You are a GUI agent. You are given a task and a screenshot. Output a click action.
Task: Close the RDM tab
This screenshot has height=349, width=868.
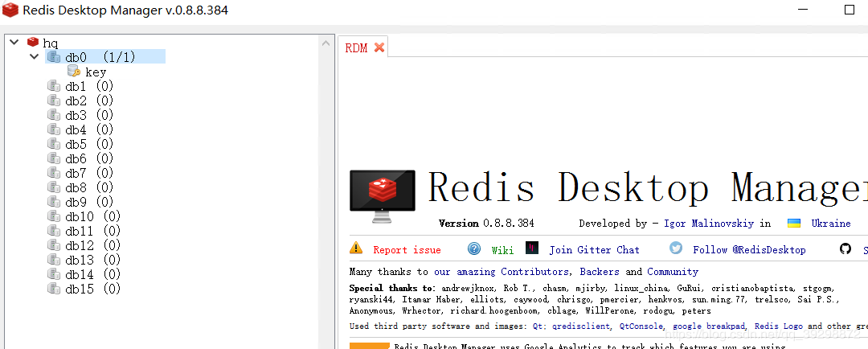click(379, 47)
